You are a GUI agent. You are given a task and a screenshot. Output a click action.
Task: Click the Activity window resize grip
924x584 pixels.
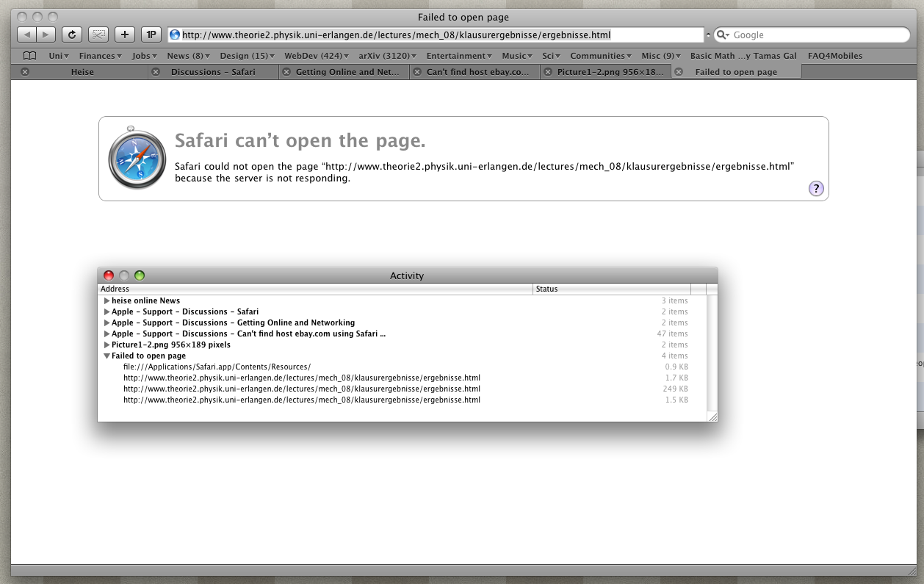tap(712, 417)
